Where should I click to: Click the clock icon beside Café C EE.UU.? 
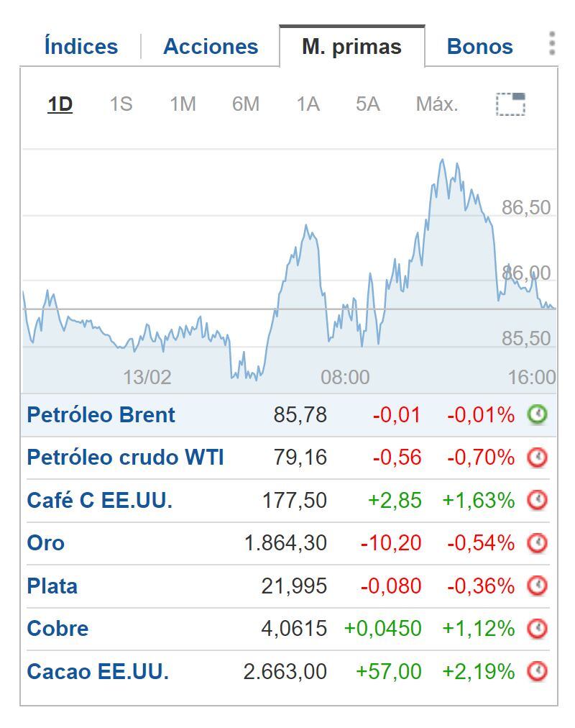[x=538, y=500]
